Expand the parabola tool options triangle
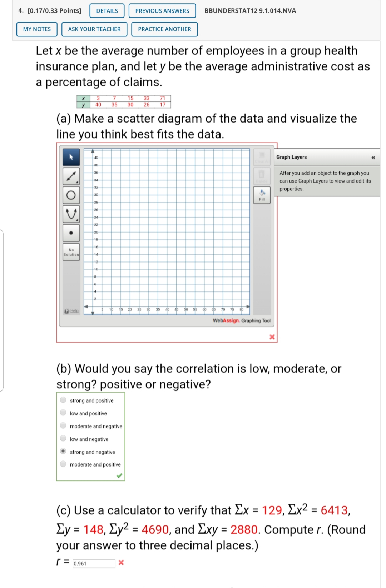 click(76, 219)
